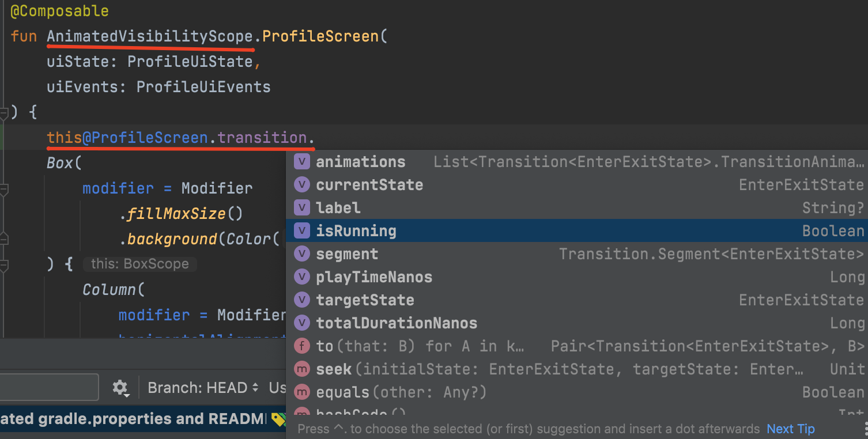
Task: Click the Next Tip link
Action: [x=790, y=429]
